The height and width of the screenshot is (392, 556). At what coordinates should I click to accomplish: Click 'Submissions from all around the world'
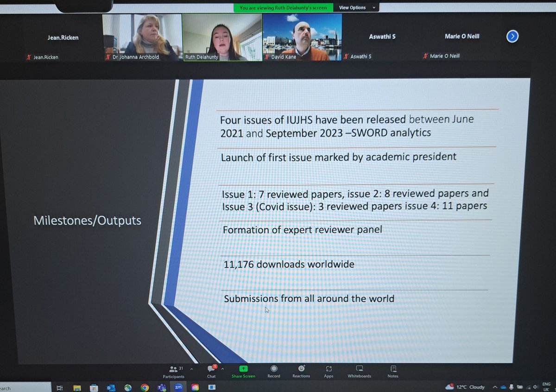pos(309,298)
